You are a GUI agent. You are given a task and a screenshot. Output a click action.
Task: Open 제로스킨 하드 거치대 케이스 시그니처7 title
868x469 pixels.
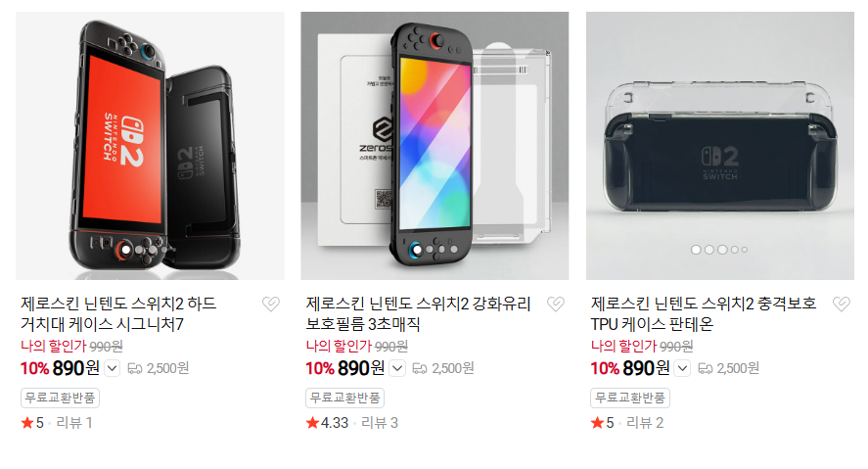click(118, 313)
